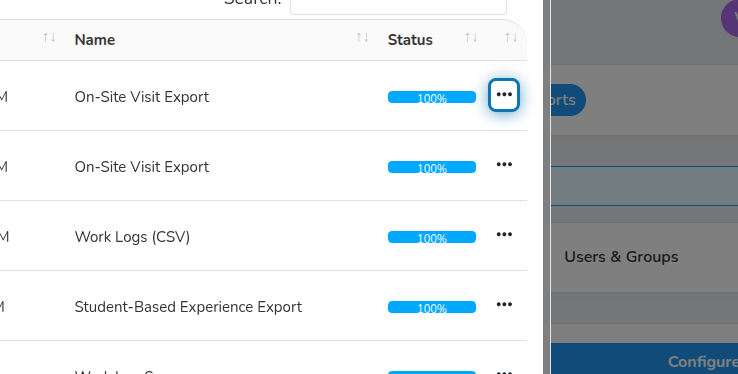Open options menu for Student-Based Experience Export
Screen dimensions: 738x374
pos(504,305)
